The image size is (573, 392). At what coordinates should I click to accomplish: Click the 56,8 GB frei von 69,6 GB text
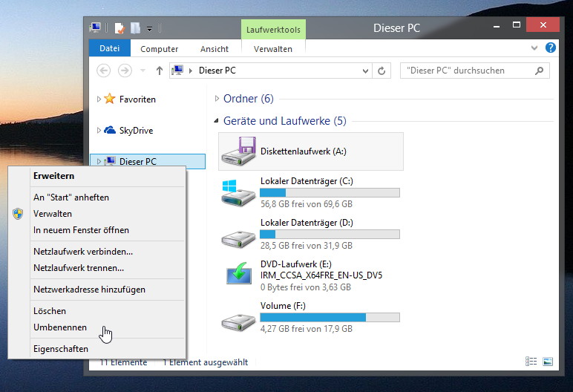point(307,204)
